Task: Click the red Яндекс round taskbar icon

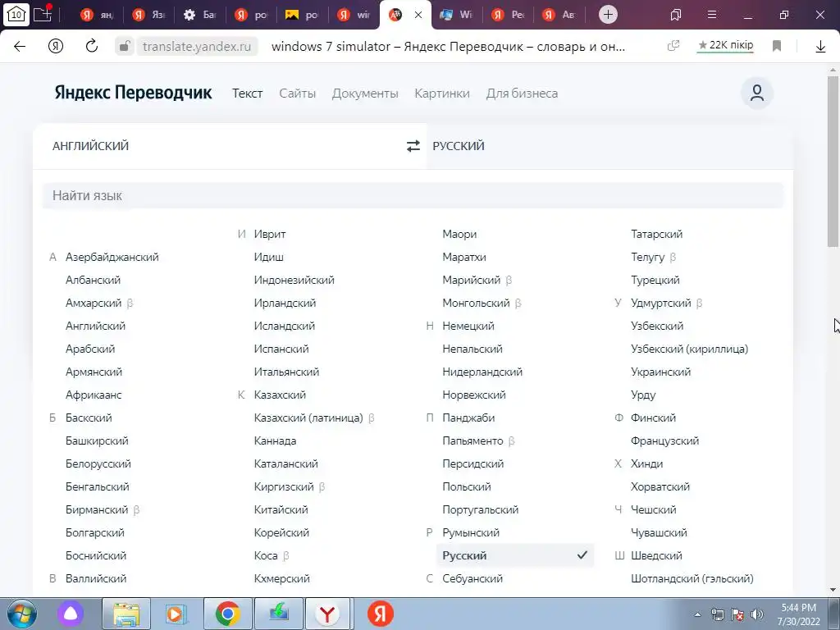Action: click(x=381, y=614)
